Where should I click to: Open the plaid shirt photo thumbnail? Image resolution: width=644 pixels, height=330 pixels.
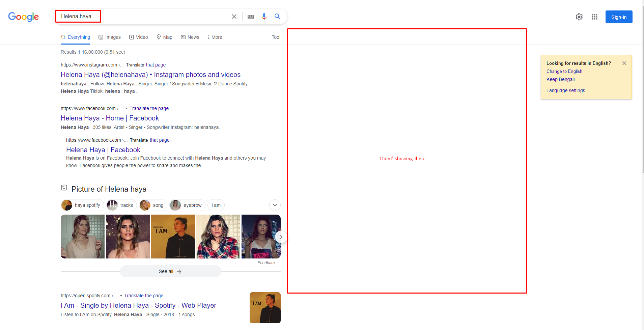(218, 237)
